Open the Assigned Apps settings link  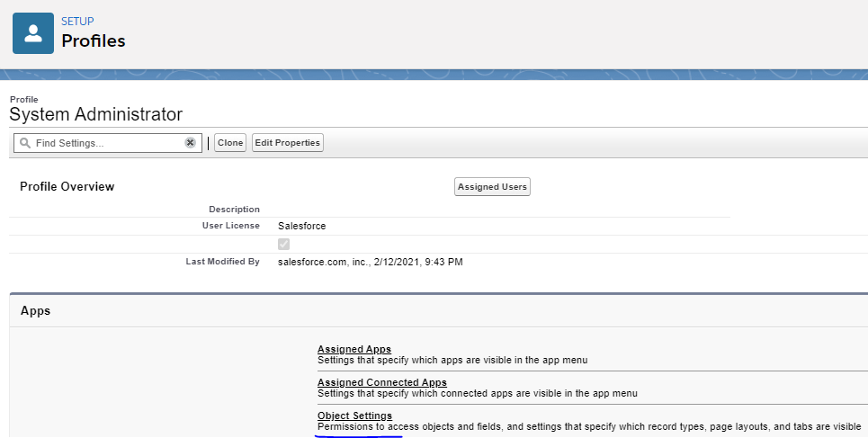[353, 349]
